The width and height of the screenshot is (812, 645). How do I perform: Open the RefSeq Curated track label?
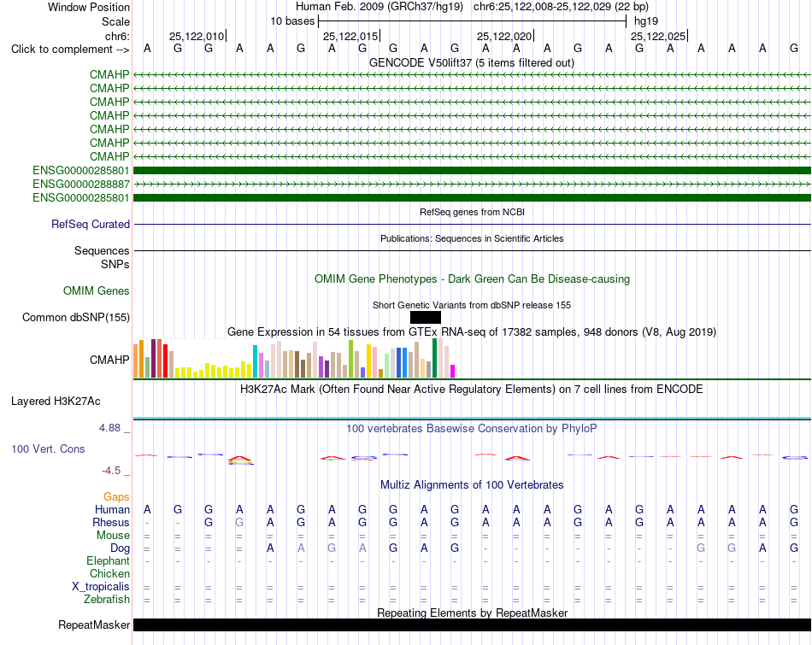coord(91,224)
